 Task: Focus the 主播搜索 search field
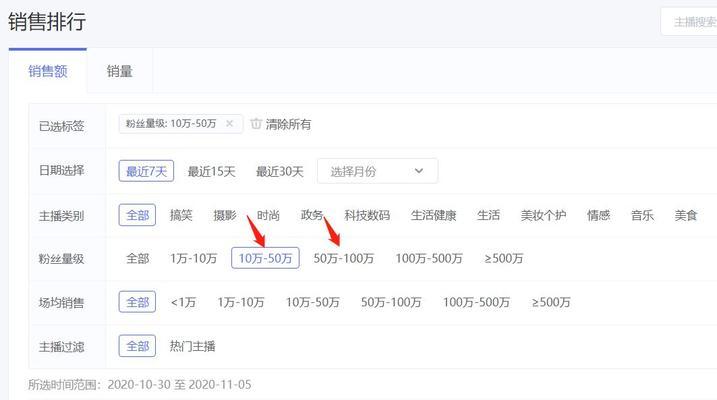689,21
